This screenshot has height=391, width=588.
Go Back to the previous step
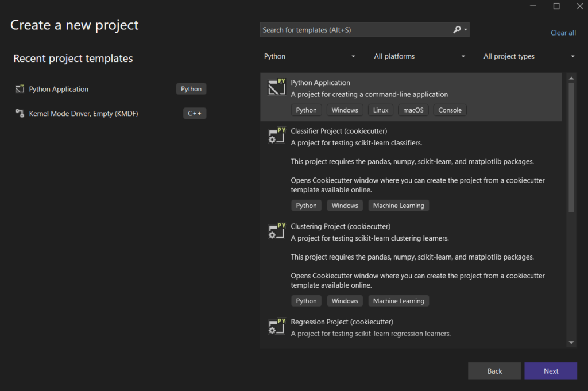point(494,371)
